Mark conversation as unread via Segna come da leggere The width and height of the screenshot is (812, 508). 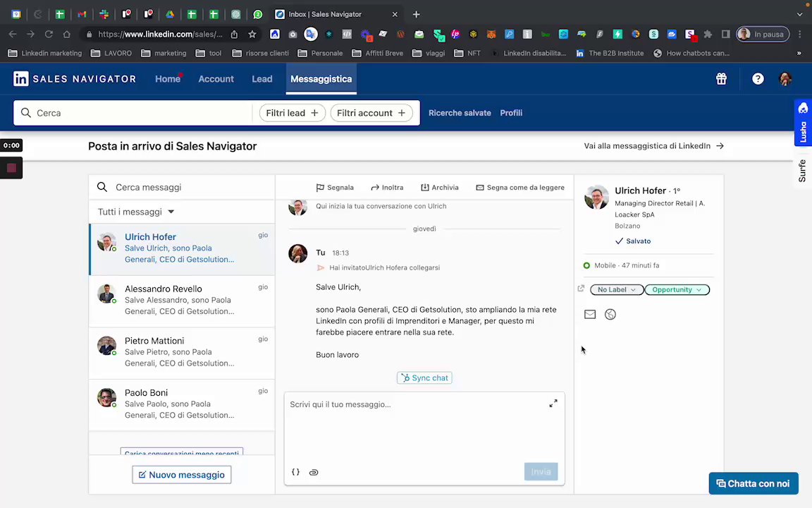pyautogui.click(x=520, y=188)
